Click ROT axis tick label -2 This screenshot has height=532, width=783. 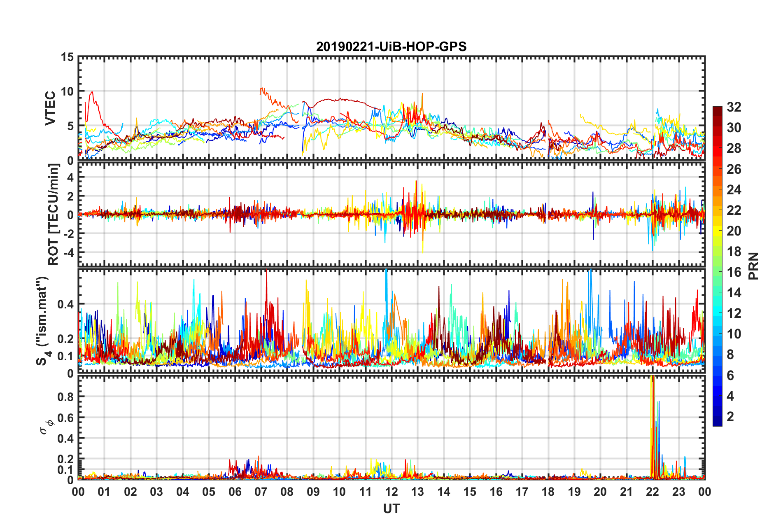pos(68,233)
